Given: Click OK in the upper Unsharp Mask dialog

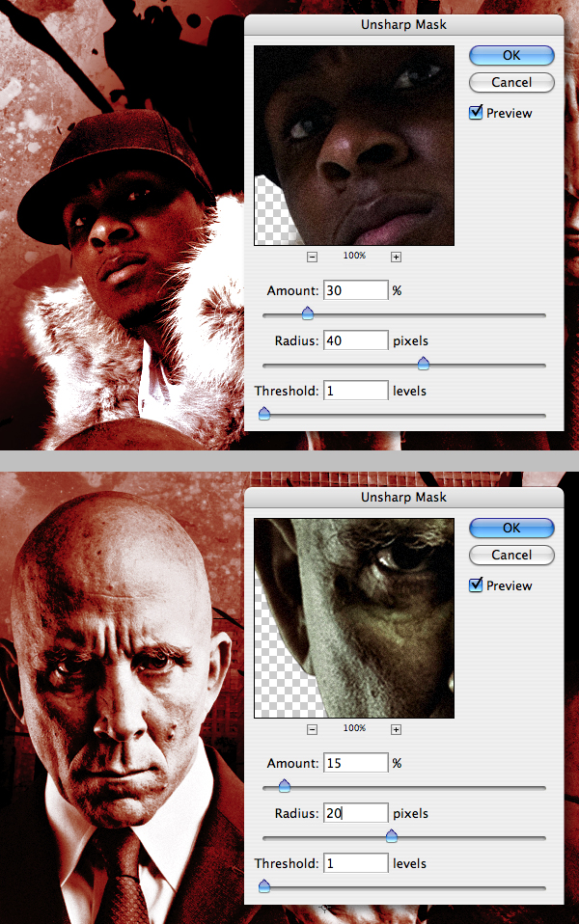Looking at the screenshot, I should pos(511,55).
